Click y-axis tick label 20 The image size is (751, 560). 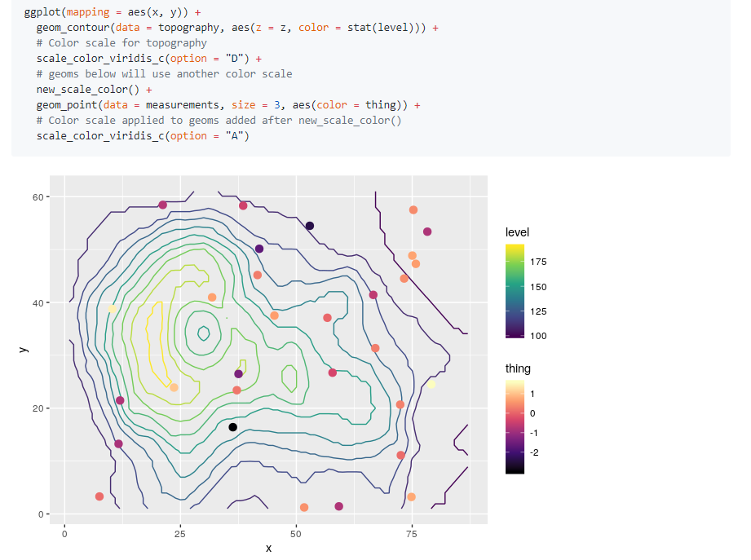click(x=38, y=408)
